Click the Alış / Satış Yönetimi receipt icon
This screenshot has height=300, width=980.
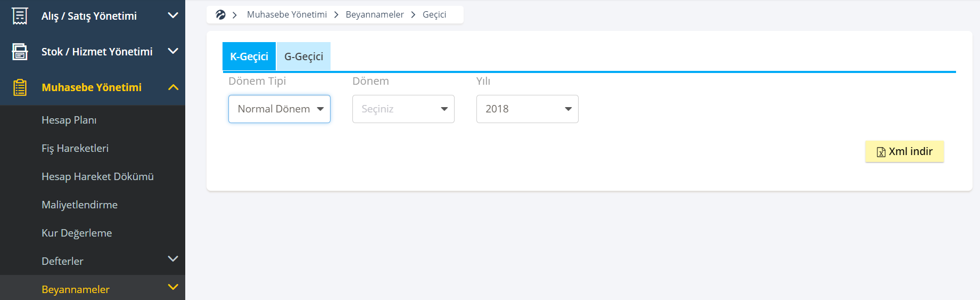(x=20, y=16)
